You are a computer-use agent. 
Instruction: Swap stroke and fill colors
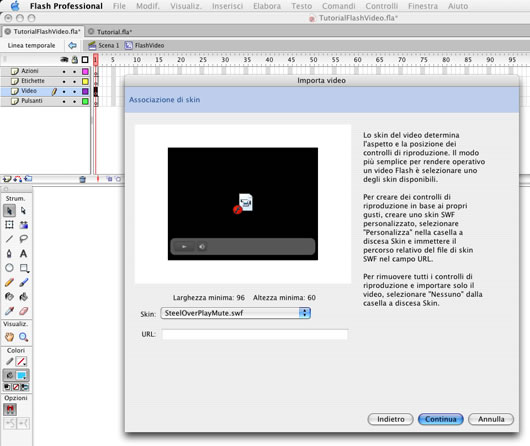coord(25,387)
